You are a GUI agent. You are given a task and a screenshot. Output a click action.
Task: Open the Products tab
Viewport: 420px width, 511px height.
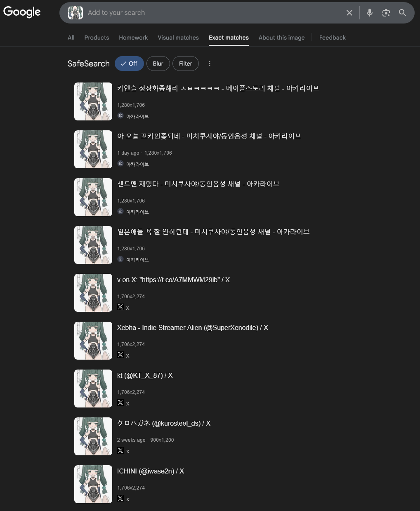[97, 38]
